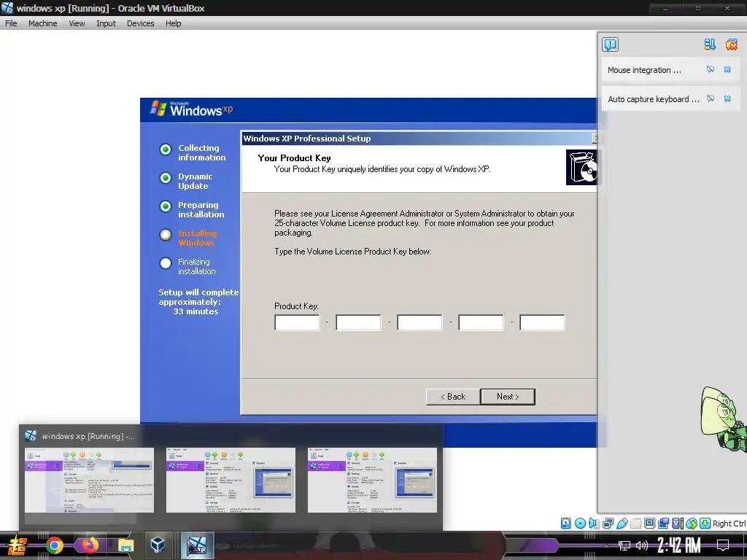
Task: Click the CPU virtualization status icon
Action: [x=677, y=524]
